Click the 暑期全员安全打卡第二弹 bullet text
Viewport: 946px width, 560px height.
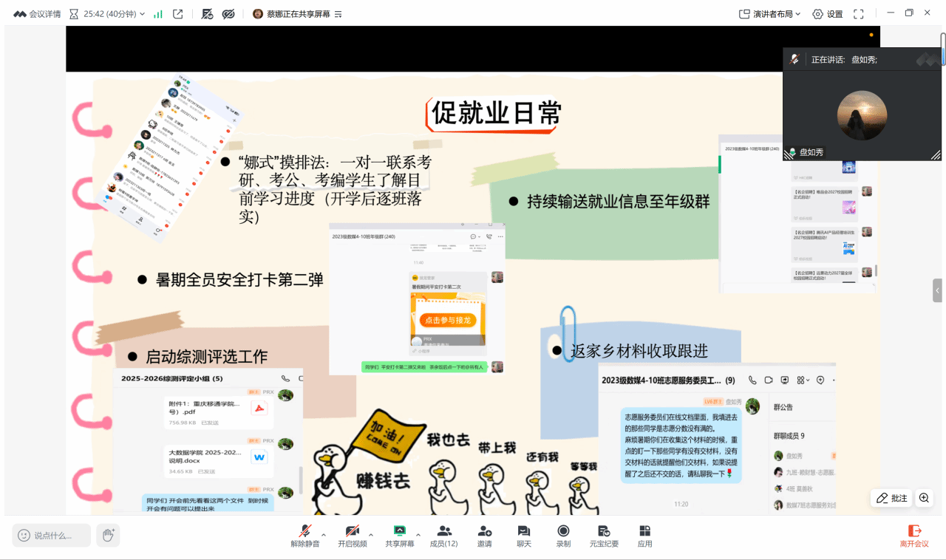(x=239, y=280)
